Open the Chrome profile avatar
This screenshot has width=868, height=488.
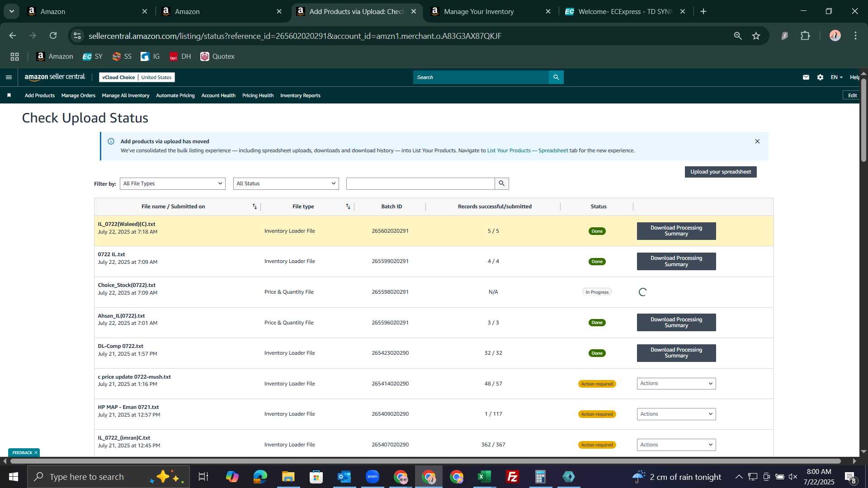835,36
